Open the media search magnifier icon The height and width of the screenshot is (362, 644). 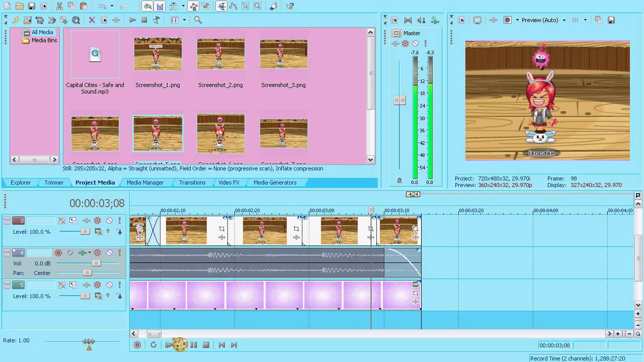pos(198,20)
